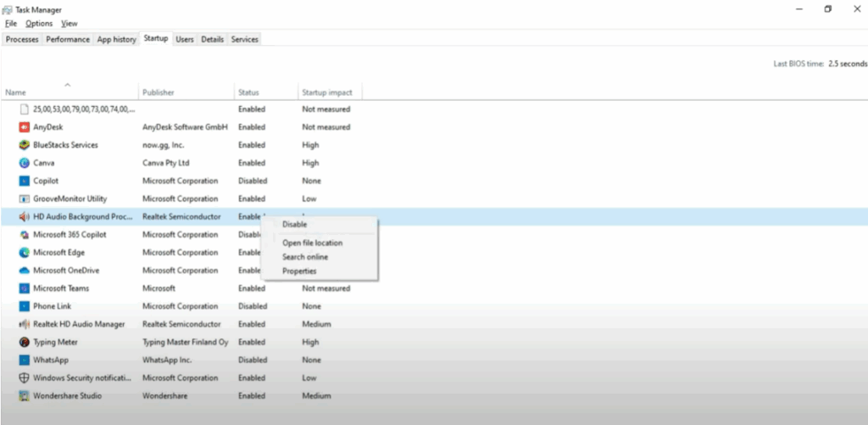
Task: Switch to the Services tab
Action: [245, 39]
